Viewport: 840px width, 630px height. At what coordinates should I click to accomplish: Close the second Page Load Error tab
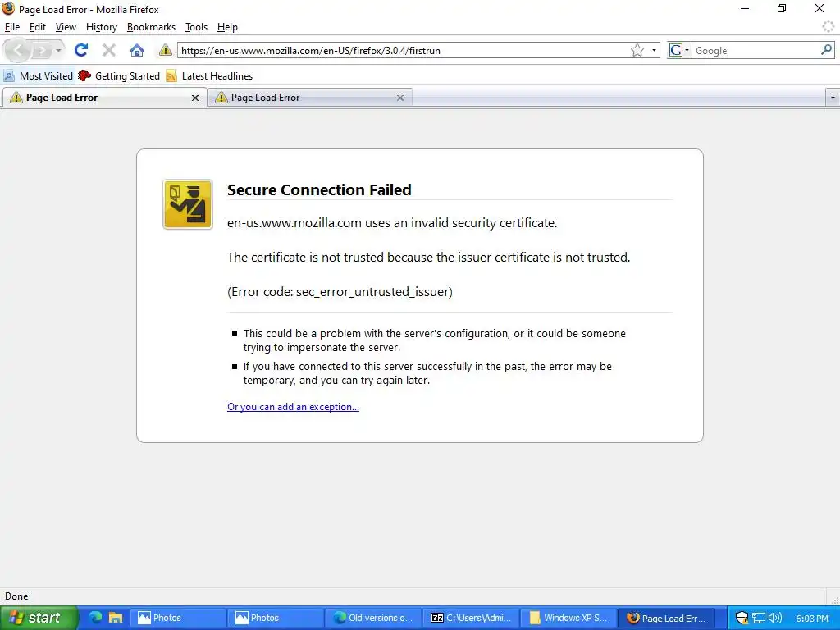click(x=400, y=98)
